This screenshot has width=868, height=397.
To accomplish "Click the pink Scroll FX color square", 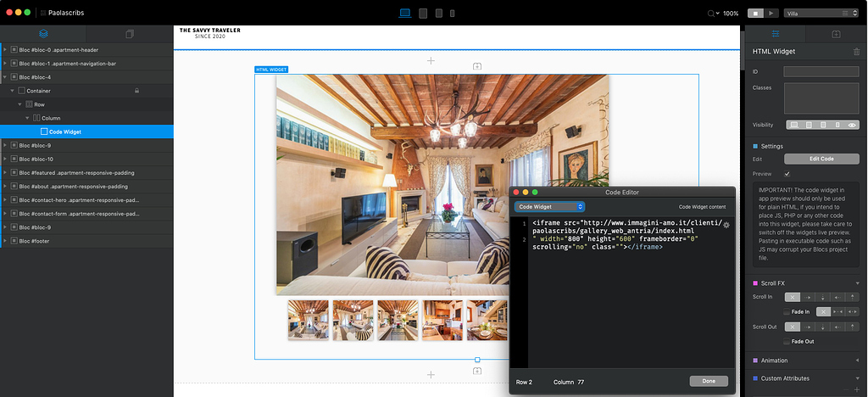I will [x=756, y=282].
